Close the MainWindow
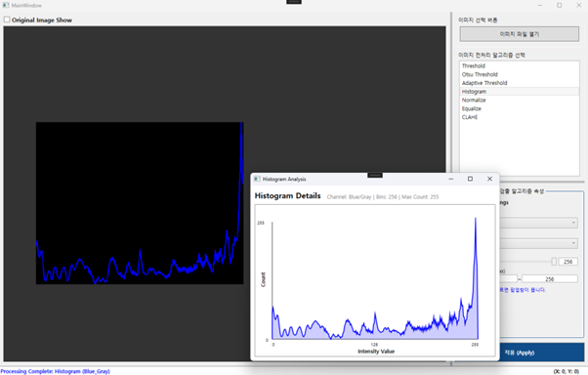This screenshot has width=588, height=375. point(578,5)
